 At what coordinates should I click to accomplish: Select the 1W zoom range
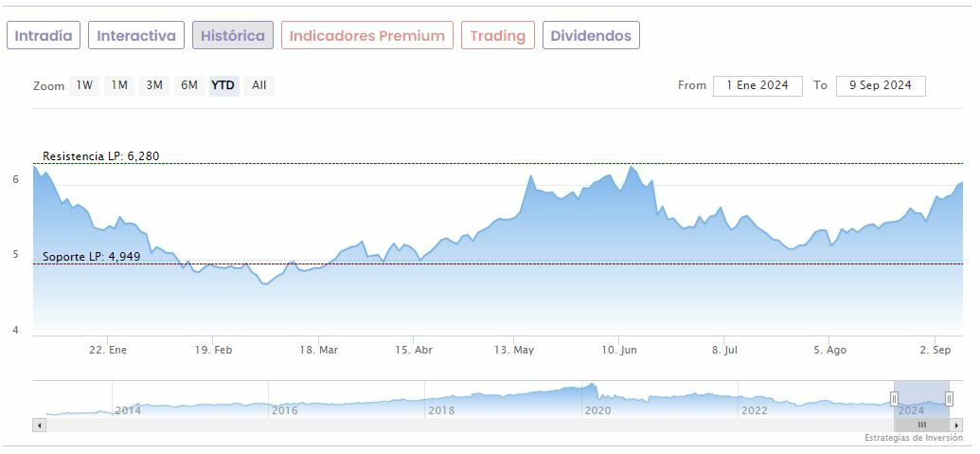click(84, 85)
